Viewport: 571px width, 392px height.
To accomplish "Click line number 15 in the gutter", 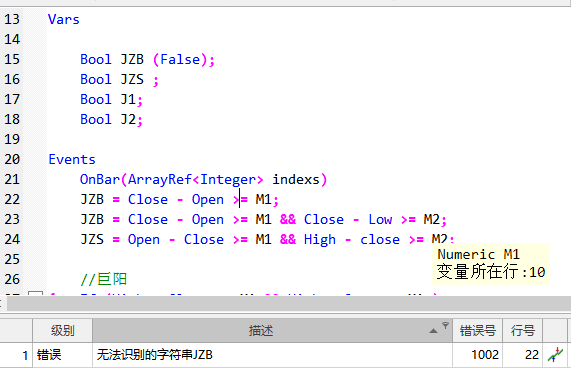I will (x=12, y=59).
